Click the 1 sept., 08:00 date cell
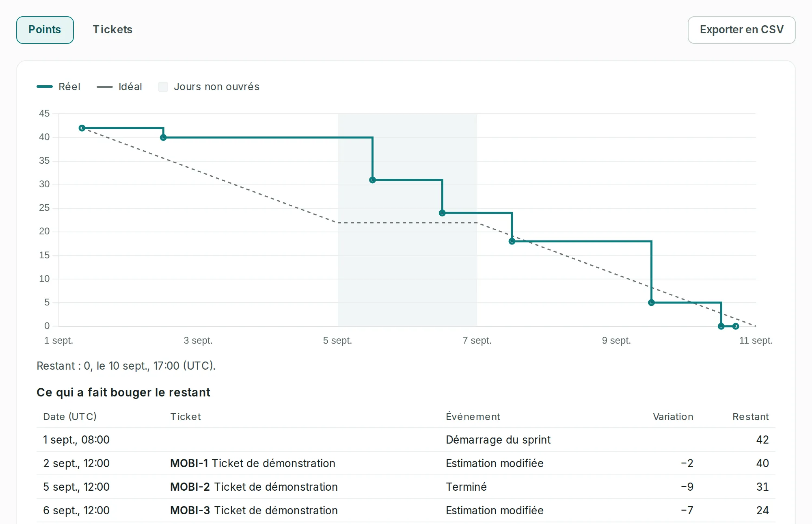812x524 pixels. click(x=76, y=440)
